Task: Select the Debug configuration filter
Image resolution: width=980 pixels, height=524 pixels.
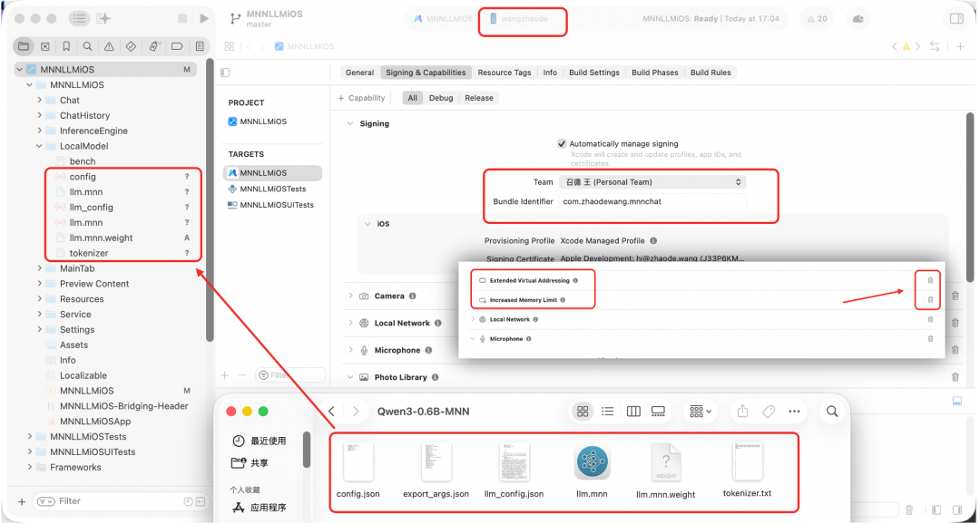Action: pyautogui.click(x=441, y=98)
